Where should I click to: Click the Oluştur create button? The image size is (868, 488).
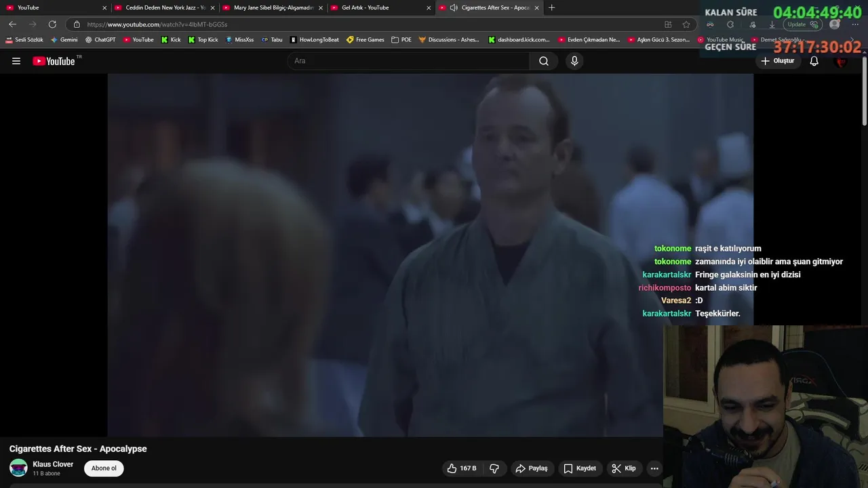point(777,61)
